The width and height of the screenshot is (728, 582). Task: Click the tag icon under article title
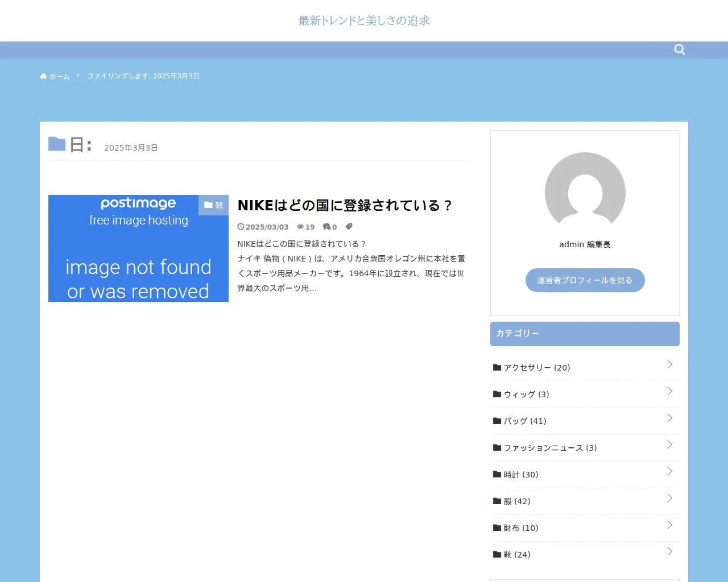pos(349,227)
